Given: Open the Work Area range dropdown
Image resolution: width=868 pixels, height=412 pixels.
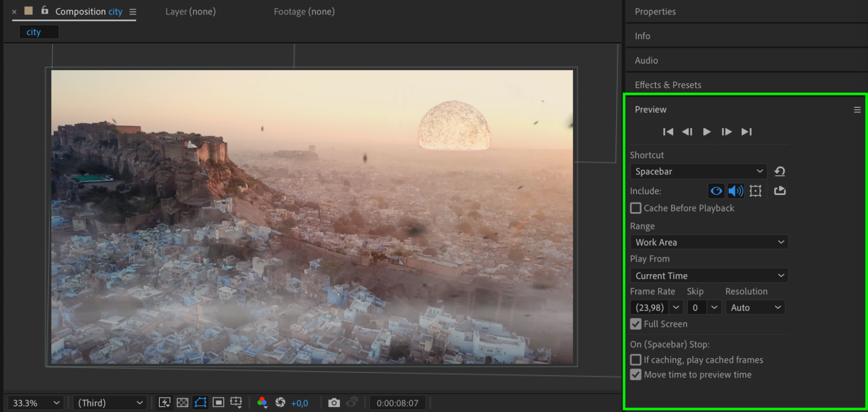Looking at the screenshot, I should coord(709,242).
